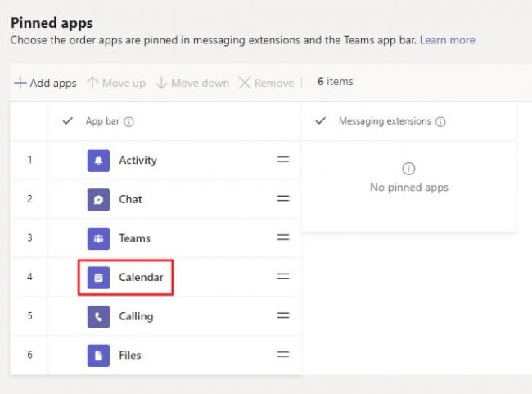Screen dimensions: 532x394
Task: Click the reorder handle on Chat row
Action: [283, 198]
